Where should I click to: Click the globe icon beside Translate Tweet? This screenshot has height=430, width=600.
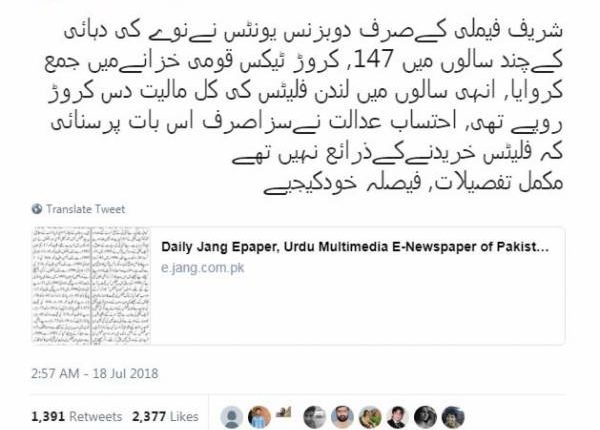[37, 209]
